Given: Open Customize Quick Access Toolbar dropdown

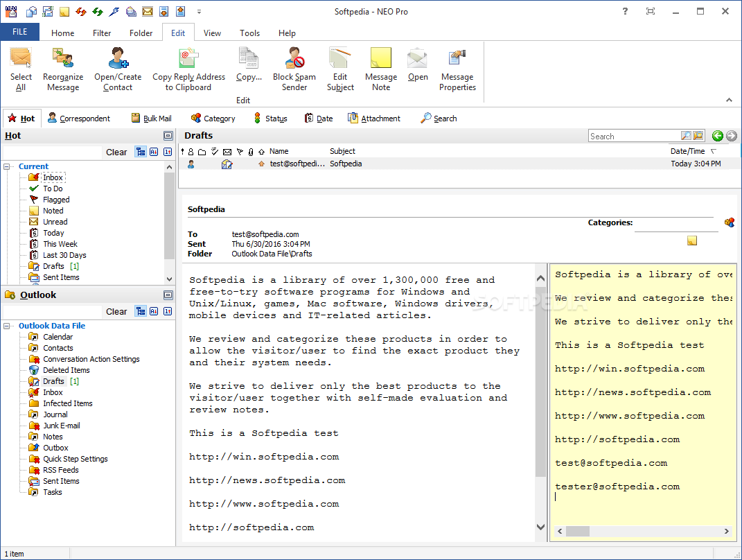Looking at the screenshot, I should click(x=200, y=12).
